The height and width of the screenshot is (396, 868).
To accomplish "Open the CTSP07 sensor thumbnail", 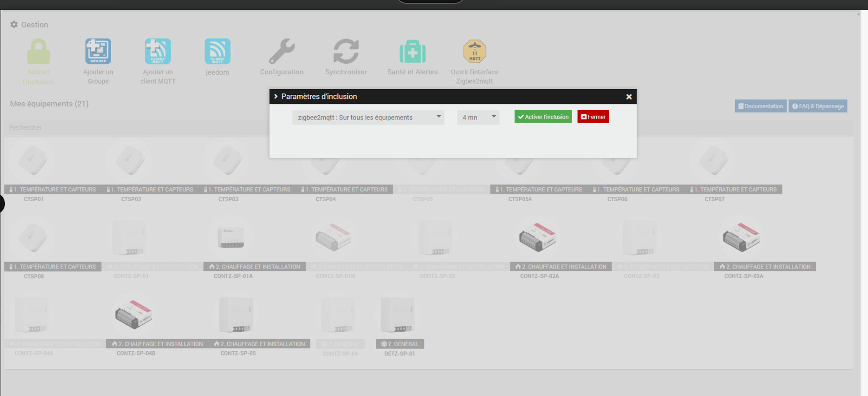I will click(714, 160).
